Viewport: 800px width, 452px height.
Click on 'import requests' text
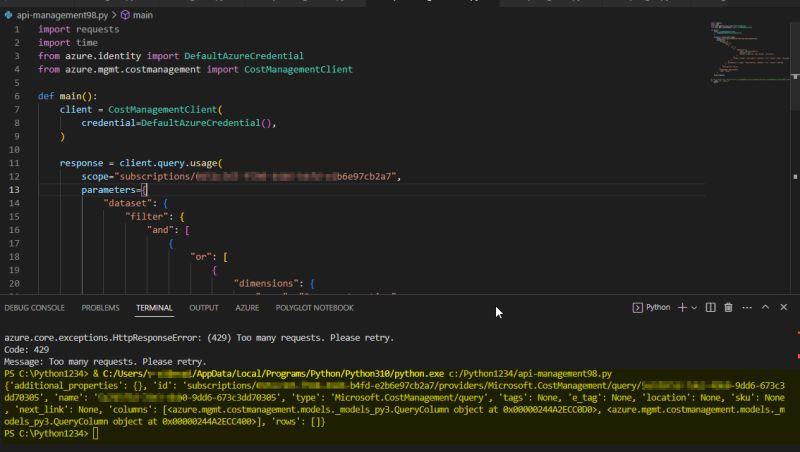[79, 29]
